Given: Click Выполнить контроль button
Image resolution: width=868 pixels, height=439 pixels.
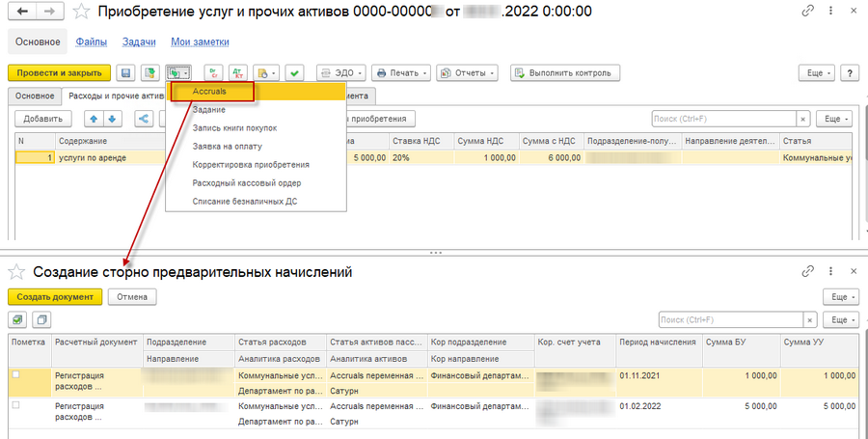Looking at the screenshot, I should 564,73.
